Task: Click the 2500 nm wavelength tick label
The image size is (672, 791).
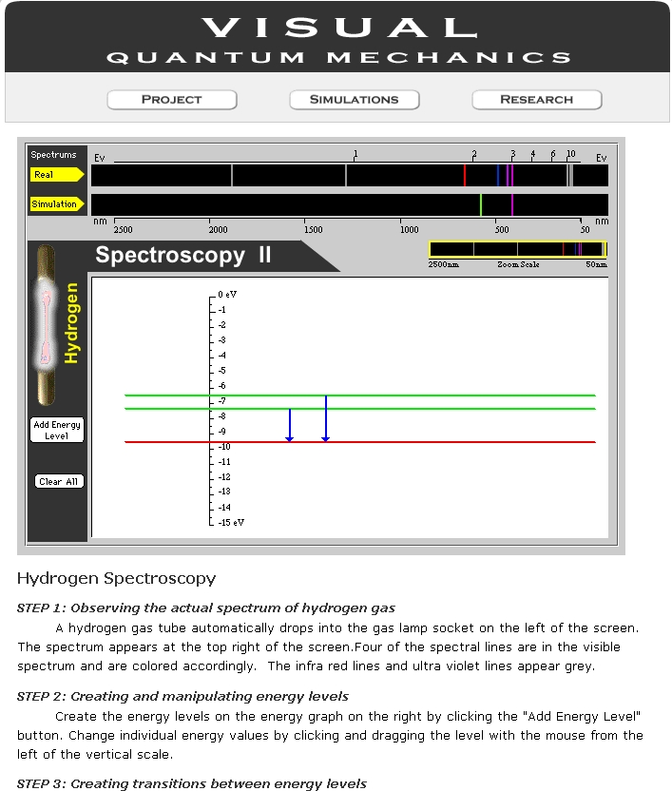Action: coord(124,229)
